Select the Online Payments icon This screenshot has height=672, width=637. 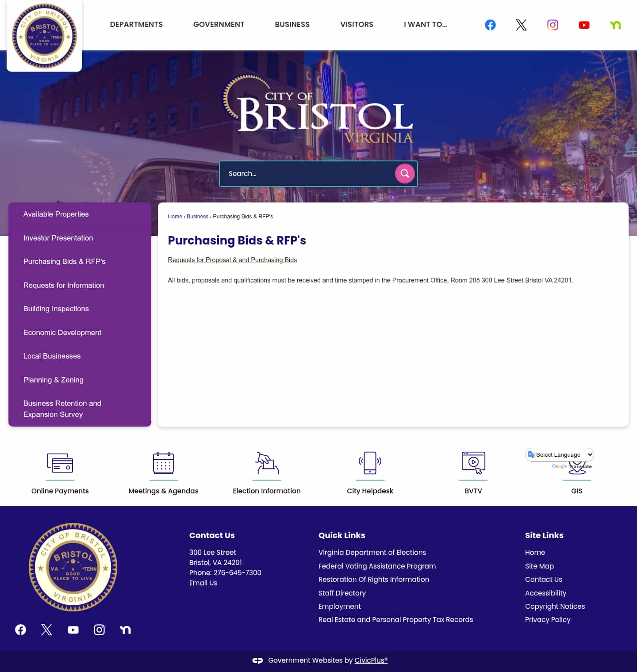pyautogui.click(x=60, y=464)
